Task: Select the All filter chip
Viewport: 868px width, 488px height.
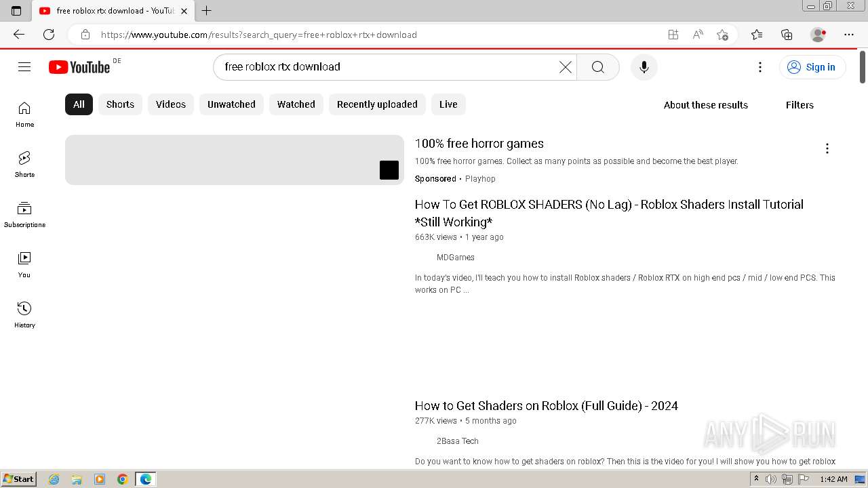Action: click(79, 104)
